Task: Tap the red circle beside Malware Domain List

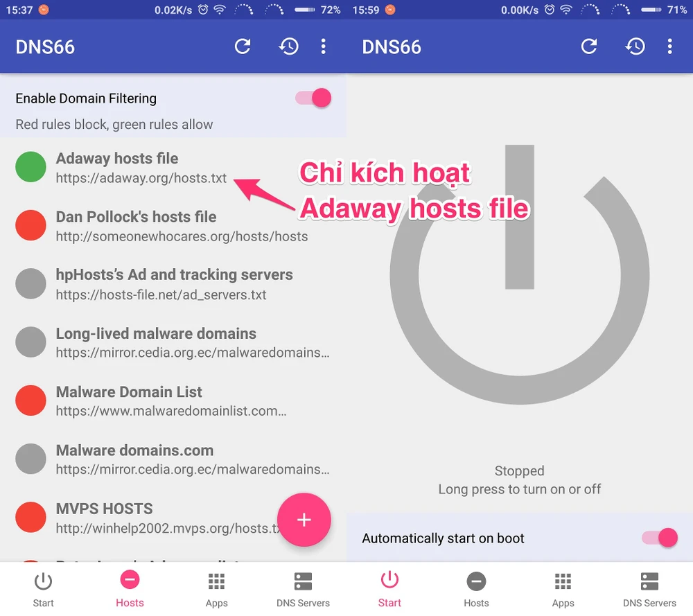Action: click(30, 401)
